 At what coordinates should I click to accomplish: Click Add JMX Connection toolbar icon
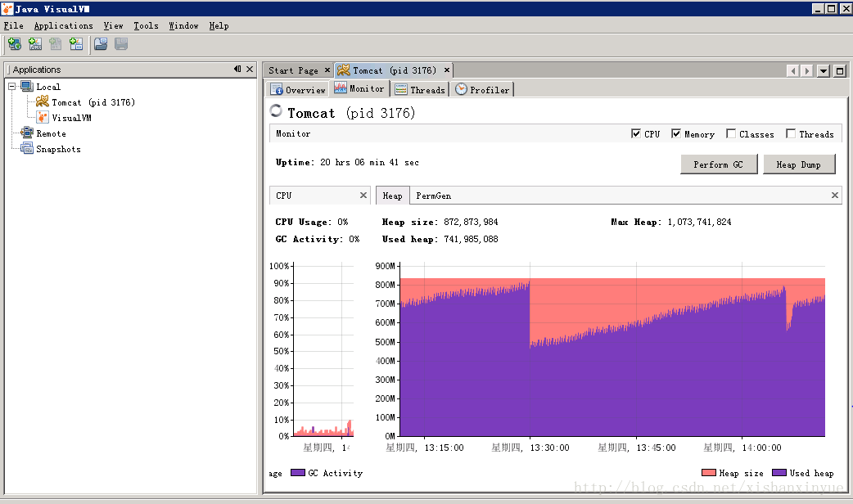pyautogui.click(x=35, y=44)
